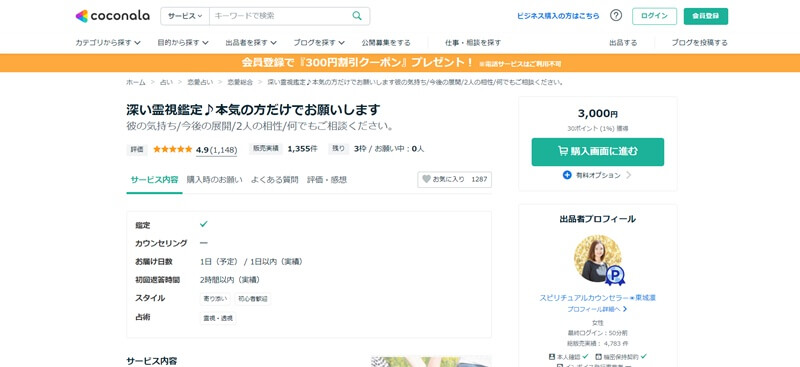This screenshot has width=800, height=367.
Task: Expand カテゴリから探す menu
Action: [x=108, y=43]
